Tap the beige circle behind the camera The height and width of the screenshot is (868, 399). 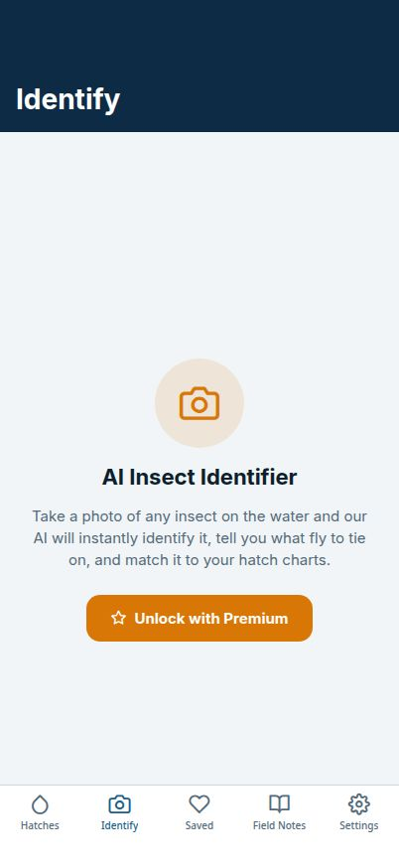click(199, 403)
